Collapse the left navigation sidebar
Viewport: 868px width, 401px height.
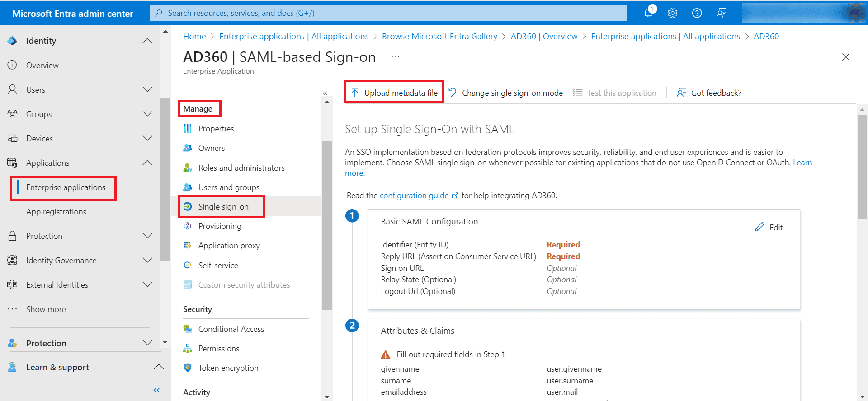(x=156, y=390)
